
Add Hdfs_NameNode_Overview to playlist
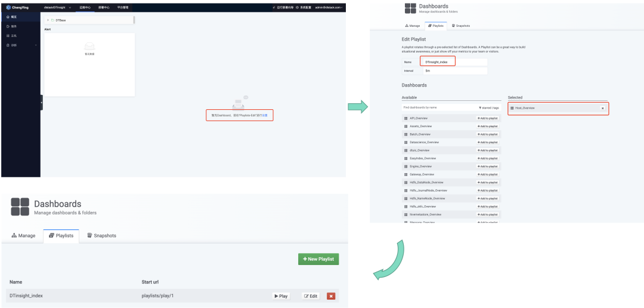pos(488,198)
